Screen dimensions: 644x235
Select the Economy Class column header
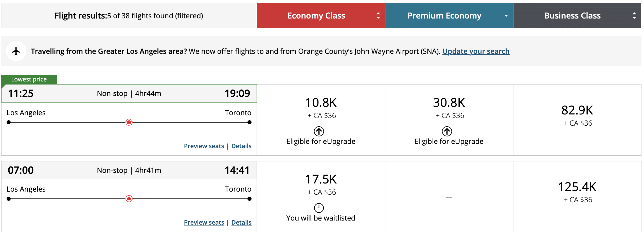(316, 16)
